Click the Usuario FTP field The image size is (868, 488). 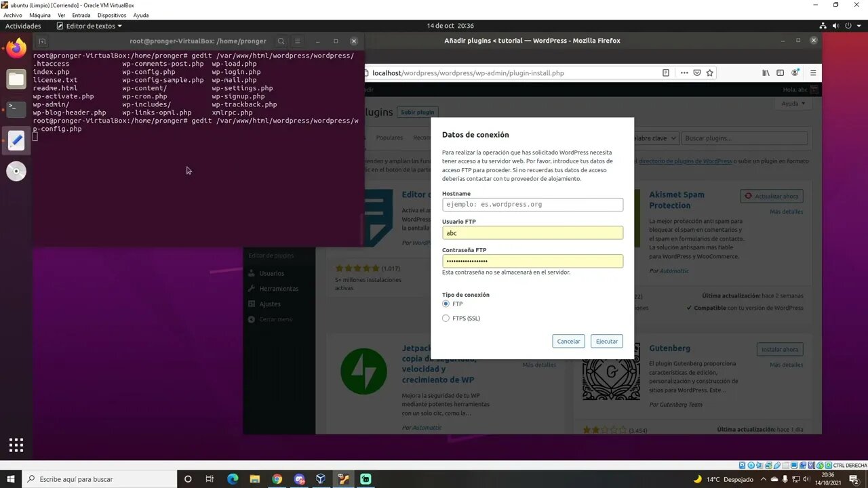(532, 232)
